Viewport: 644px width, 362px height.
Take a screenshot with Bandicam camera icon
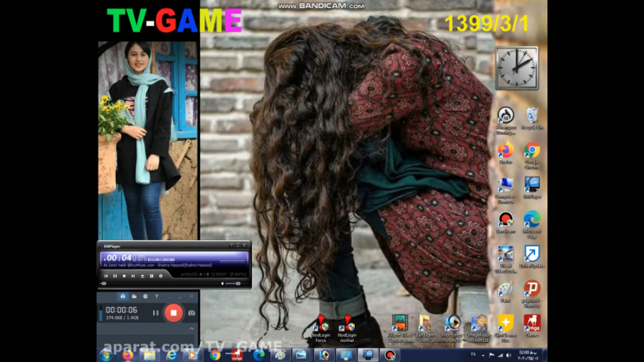[x=192, y=313]
